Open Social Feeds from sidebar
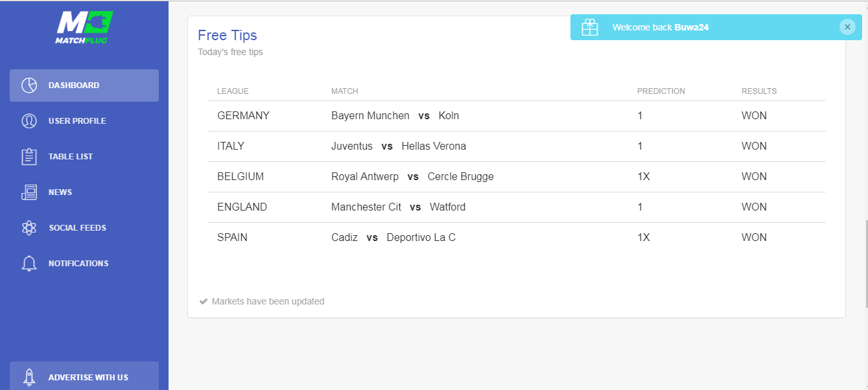The height and width of the screenshot is (390, 868). pyautogui.click(x=84, y=228)
